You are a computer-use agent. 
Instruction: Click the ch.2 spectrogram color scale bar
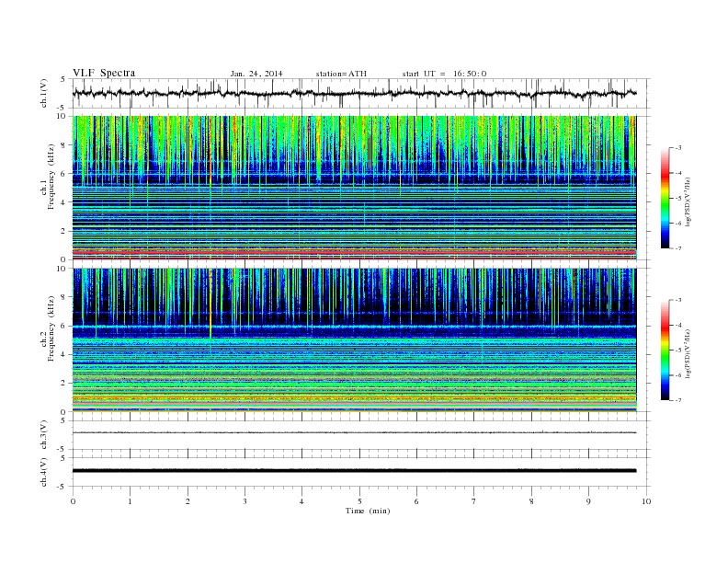pos(665,350)
